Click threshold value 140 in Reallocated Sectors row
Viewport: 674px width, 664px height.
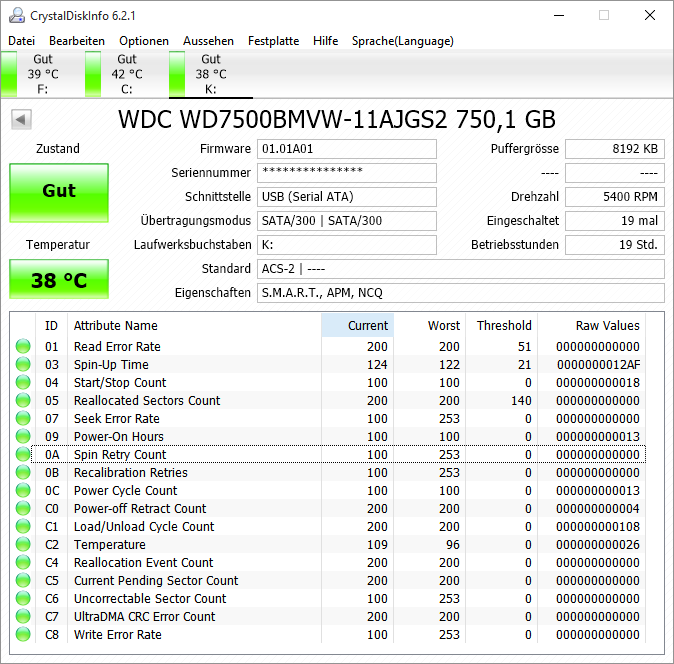pyautogui.click(x=521, y=401)
